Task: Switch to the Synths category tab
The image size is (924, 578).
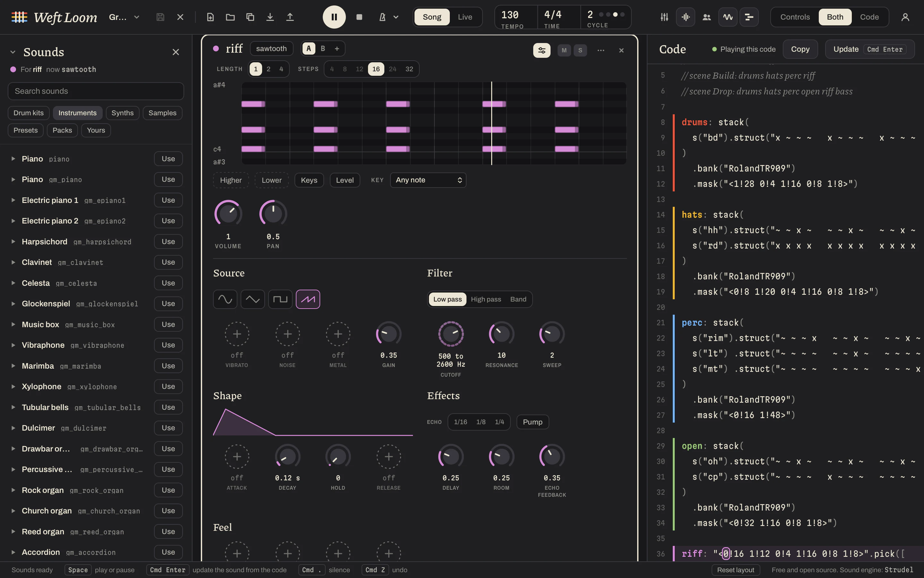Action: (123, 113)
